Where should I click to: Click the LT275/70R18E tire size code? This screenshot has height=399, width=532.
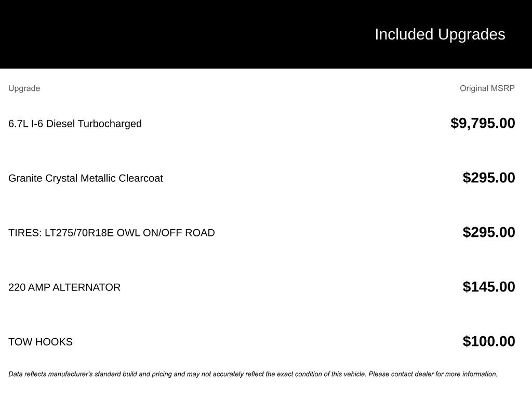(79, 233)
